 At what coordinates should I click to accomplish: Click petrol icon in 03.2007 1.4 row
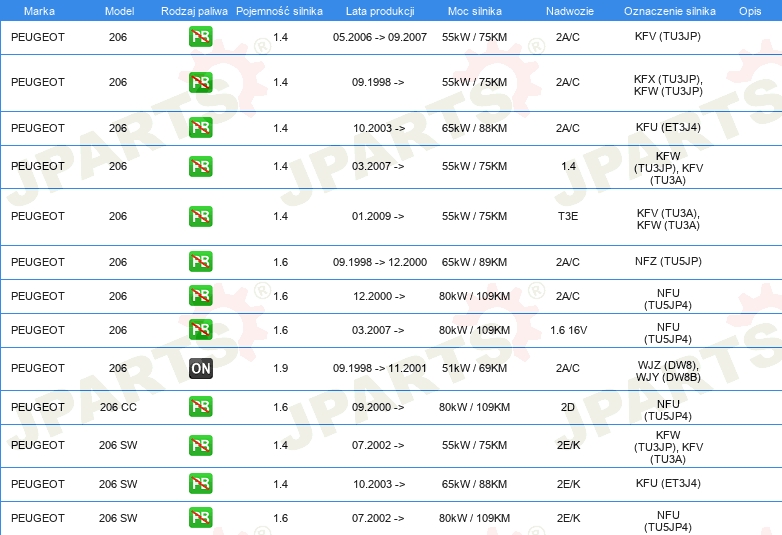point(200,166)
